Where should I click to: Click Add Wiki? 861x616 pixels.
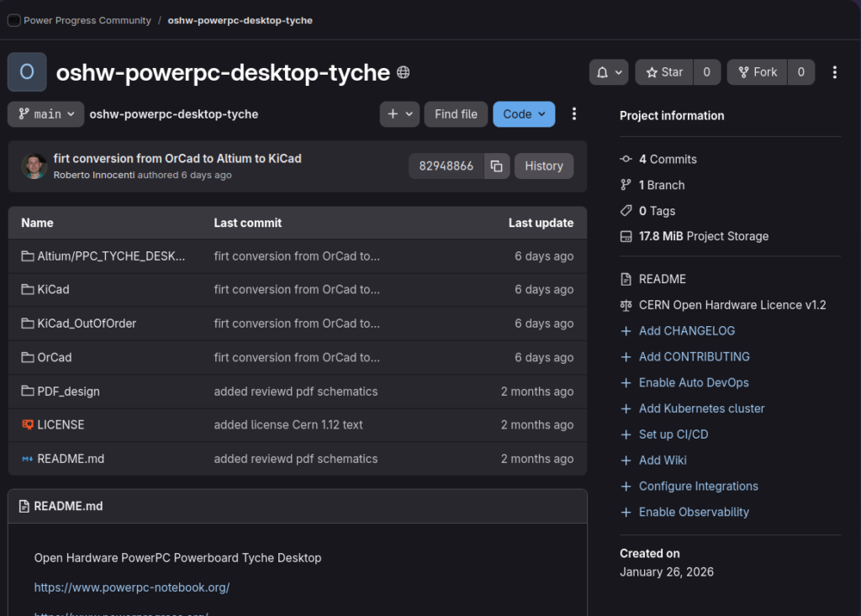tap(663, 460)
